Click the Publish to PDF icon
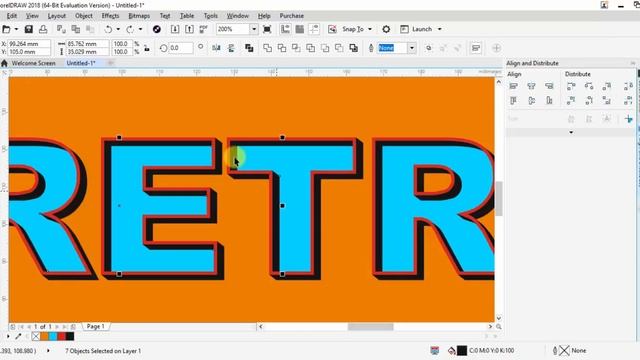 (x=203, y=29)
